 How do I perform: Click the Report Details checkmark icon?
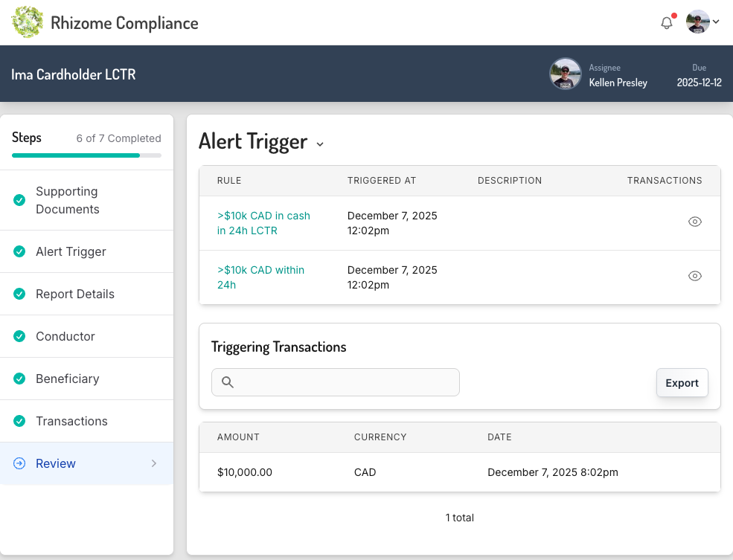pos(19,294)
